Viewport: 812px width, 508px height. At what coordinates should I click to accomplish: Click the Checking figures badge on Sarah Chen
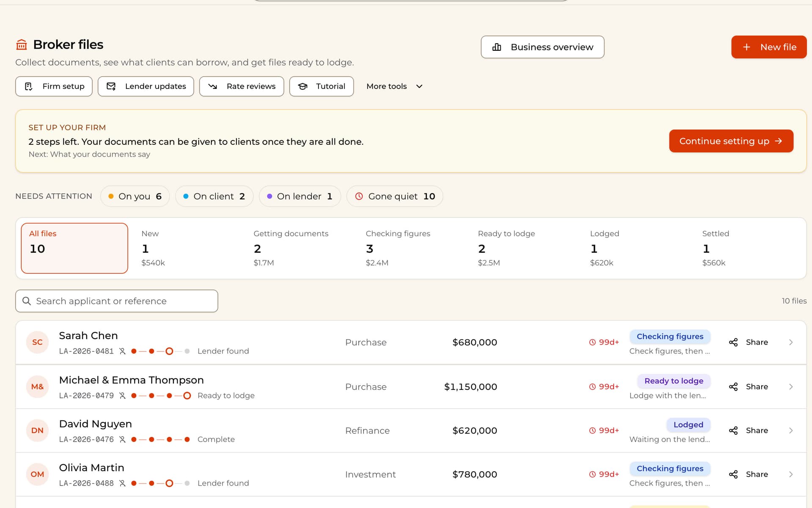[x=670, y=337]
